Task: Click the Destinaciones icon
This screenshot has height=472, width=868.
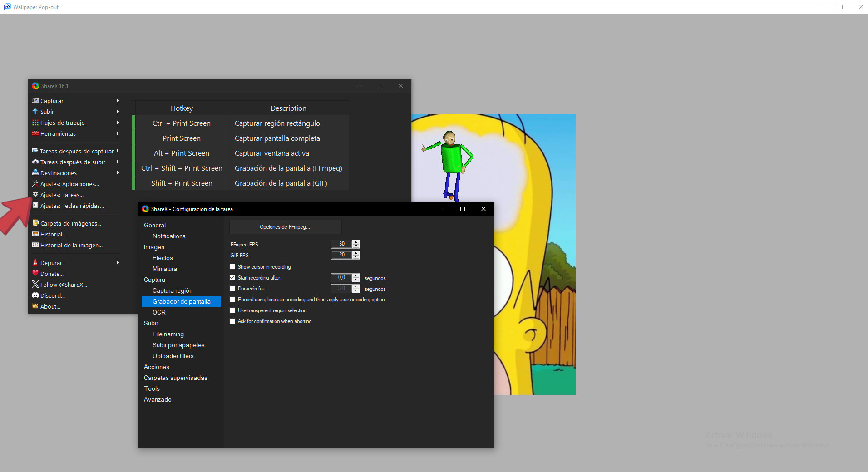Action: point(35,173)
